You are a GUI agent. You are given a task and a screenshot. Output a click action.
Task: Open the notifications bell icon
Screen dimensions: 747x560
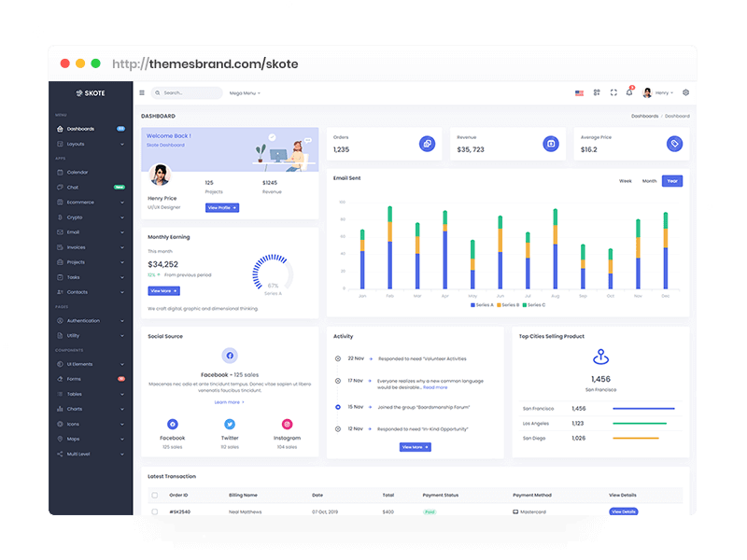coord(629,92)
